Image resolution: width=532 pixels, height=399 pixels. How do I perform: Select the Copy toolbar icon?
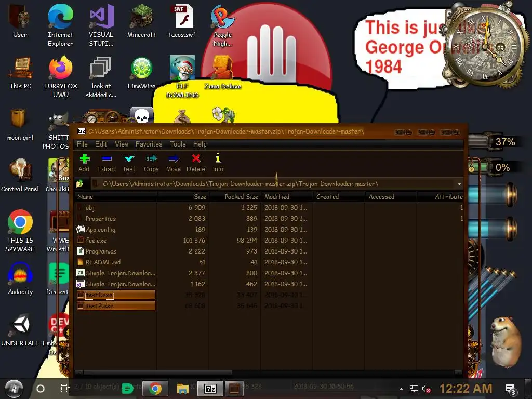(151, 163)
